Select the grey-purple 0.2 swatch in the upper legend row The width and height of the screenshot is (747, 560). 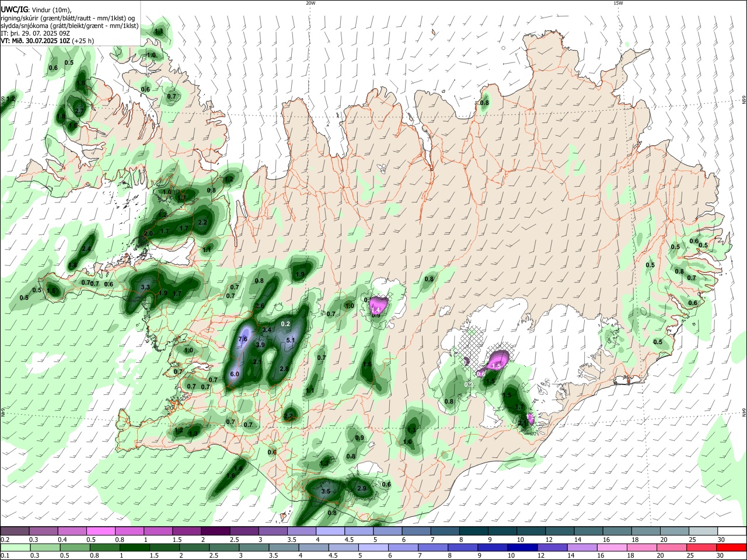tap(15, 531)
